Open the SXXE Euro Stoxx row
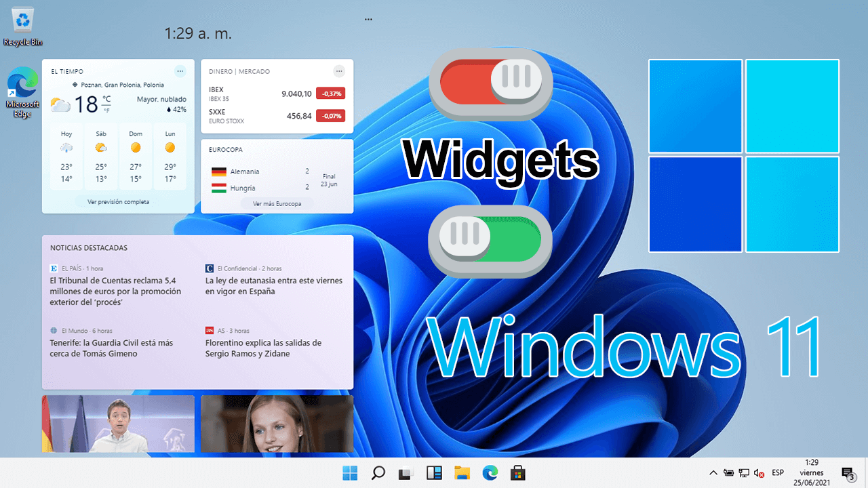The image size is (868, 488). pos(277,116)
